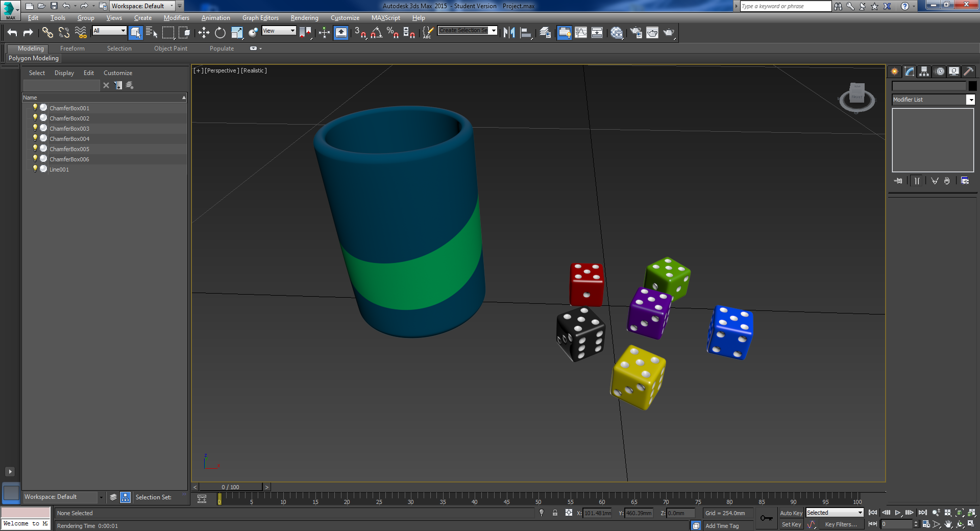The height and width of the screenshot is (531, 980).
Task: Toggle the Angle Snap icon
Action: pyautogui.click(x=377, y=33)
